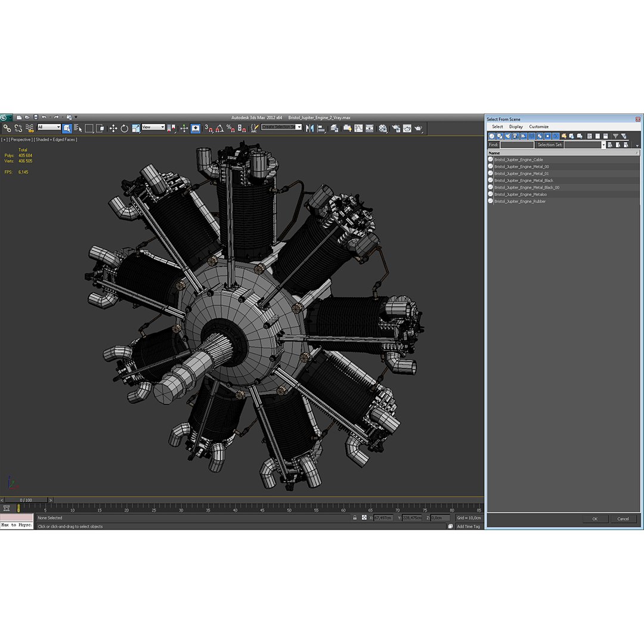Viewport: 644px width, 644px height.
Task: Activate the Select Object tool
Action: coord(67,128)
